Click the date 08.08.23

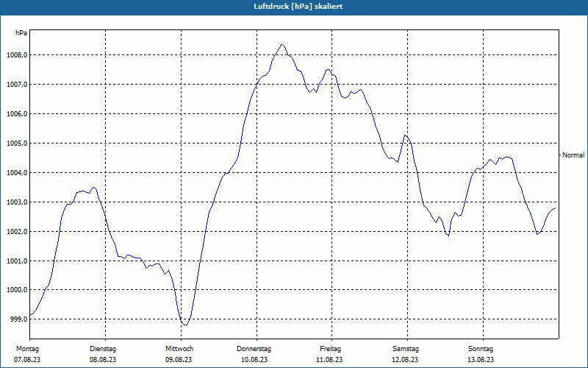[x=103, y=360]
